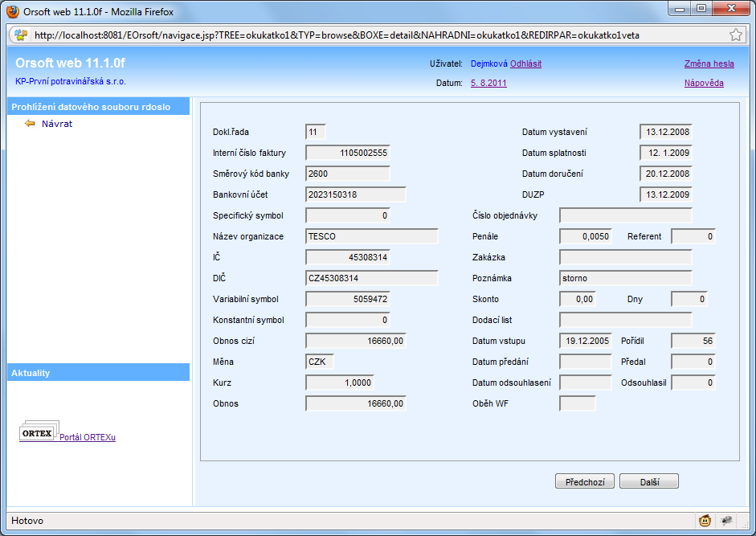Screen dimensions: 756x536
Task: Click the ORTEX logo image
Action: (38, 433)
